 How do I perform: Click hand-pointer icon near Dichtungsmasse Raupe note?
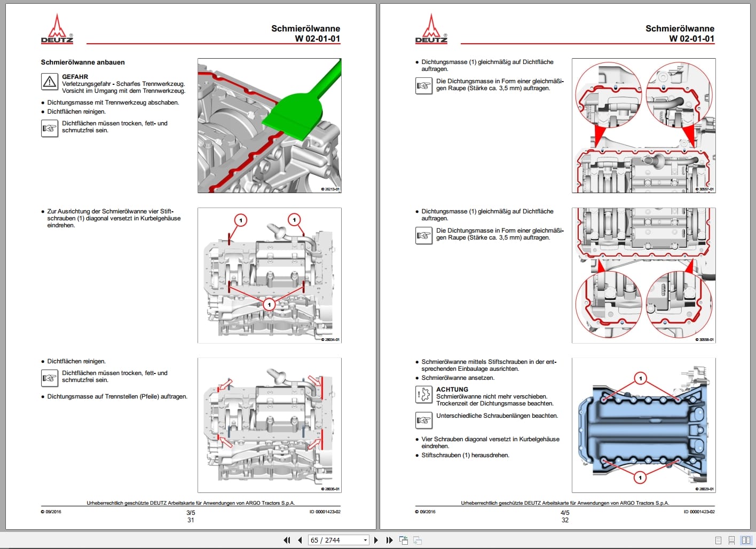click(423, 85)
